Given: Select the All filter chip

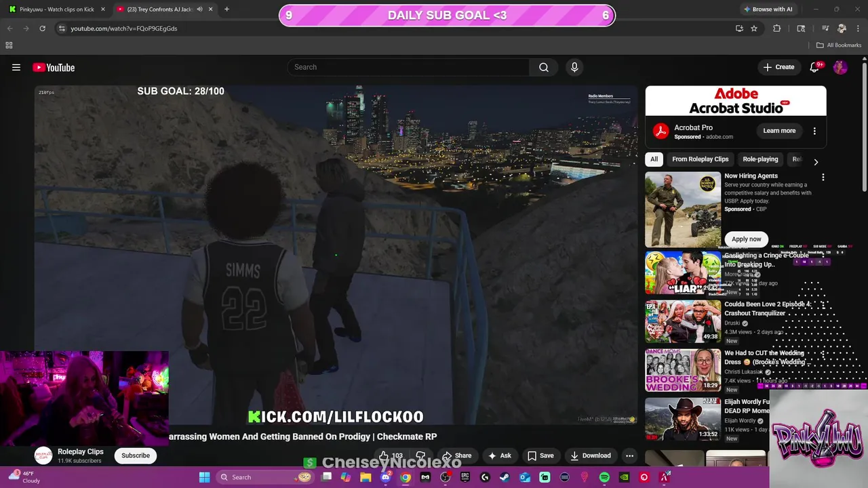Looking at the screenshot, I should 654,159.
